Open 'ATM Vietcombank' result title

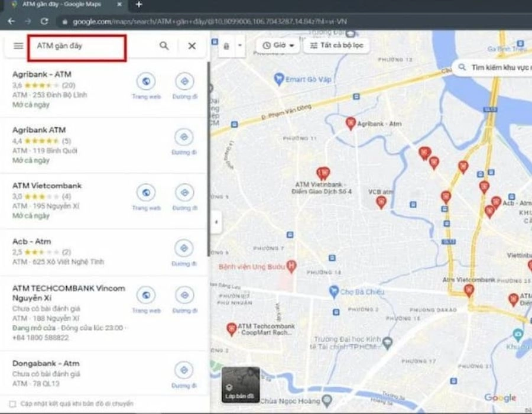[47, 186]
